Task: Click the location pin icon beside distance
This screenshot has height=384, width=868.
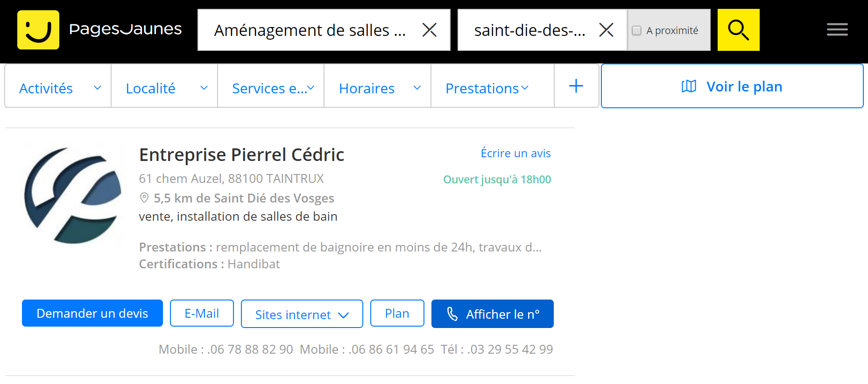Action: pos(144,198)
